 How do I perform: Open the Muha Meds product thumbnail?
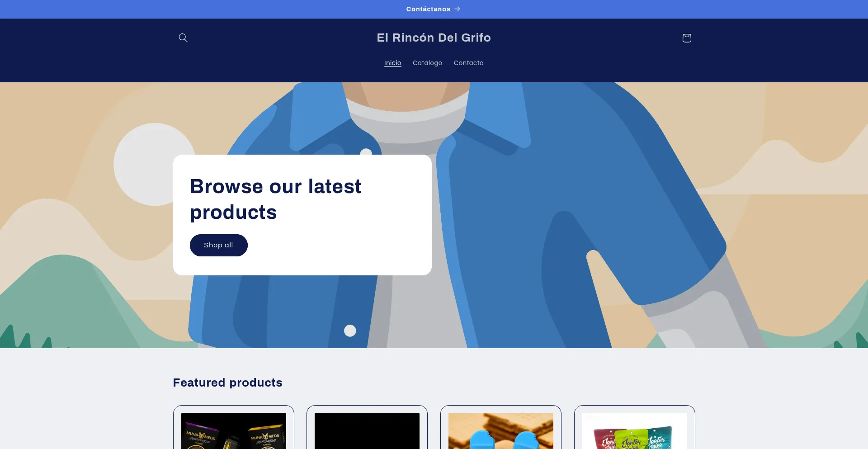(234, 431)
